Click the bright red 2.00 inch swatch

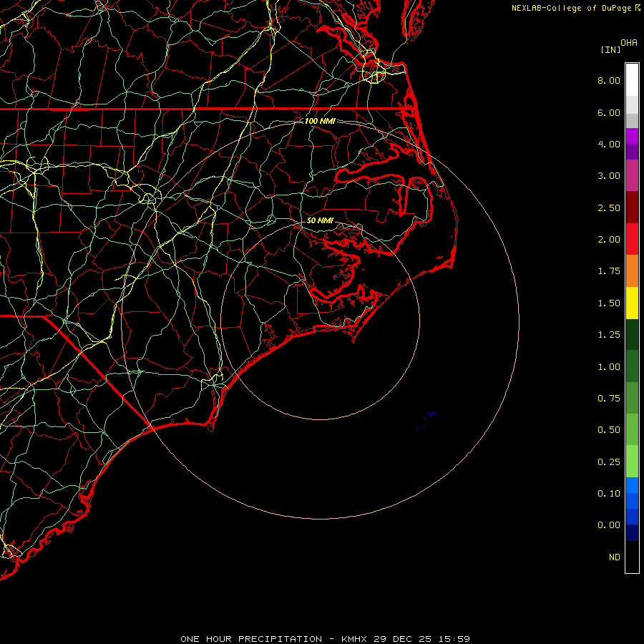click(632, 239)
